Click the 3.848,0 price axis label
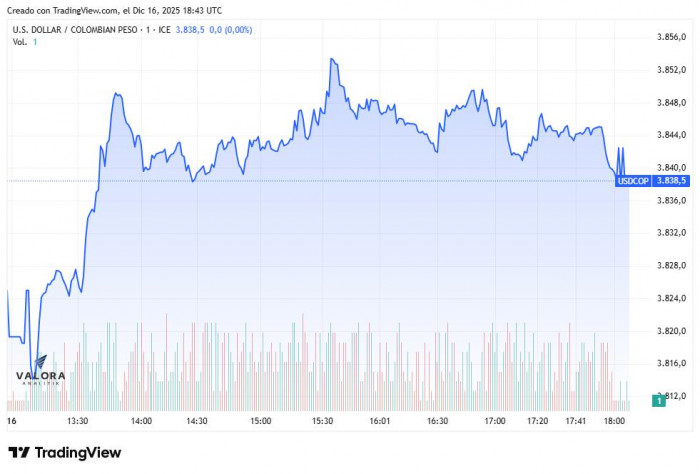 coord(669,102)
